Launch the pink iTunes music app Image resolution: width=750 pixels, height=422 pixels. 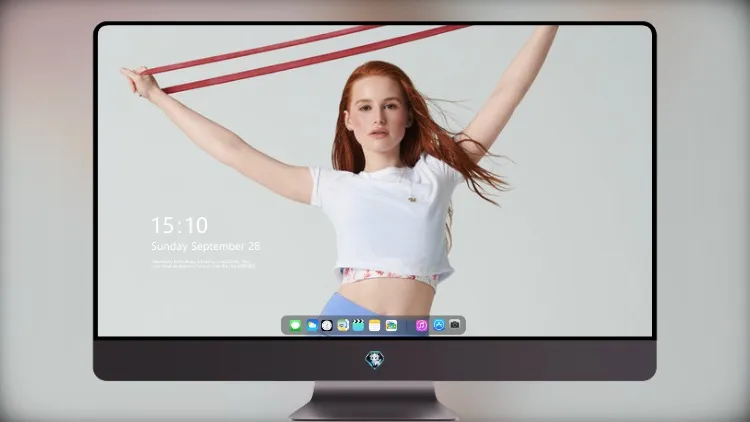pos(421,326)
